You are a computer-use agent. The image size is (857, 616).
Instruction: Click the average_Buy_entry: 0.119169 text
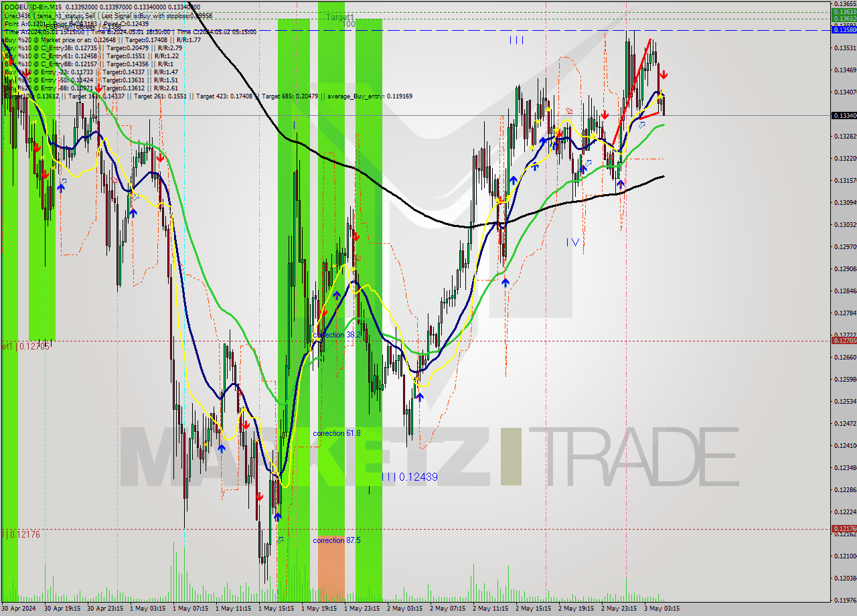370,96
